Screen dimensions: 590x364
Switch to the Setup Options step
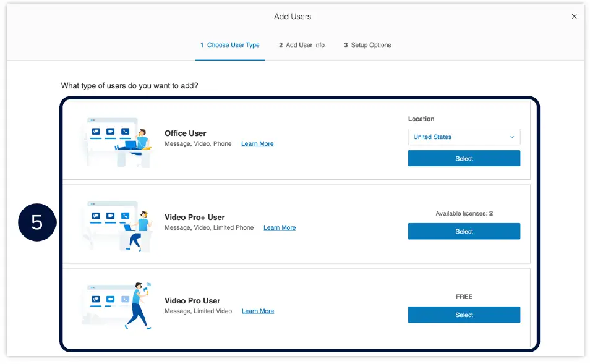pos(367,44)
